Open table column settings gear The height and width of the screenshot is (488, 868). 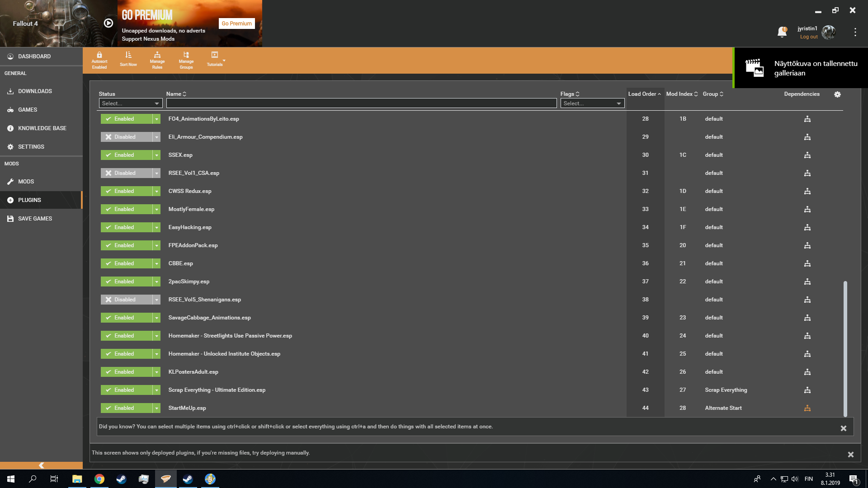(x=837, y=94)
